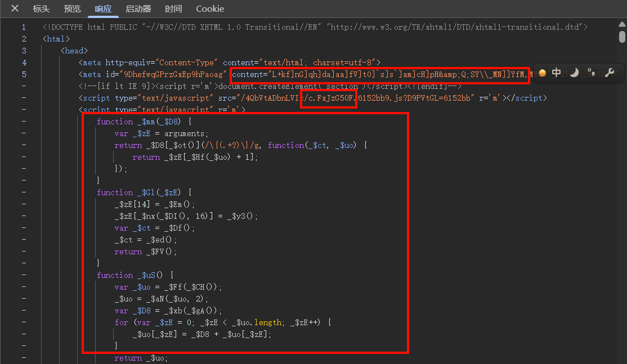Click line number 4 in the gutter
This screenshot has width=627, height=364.
pyautogui.click(x=24, y=62)
